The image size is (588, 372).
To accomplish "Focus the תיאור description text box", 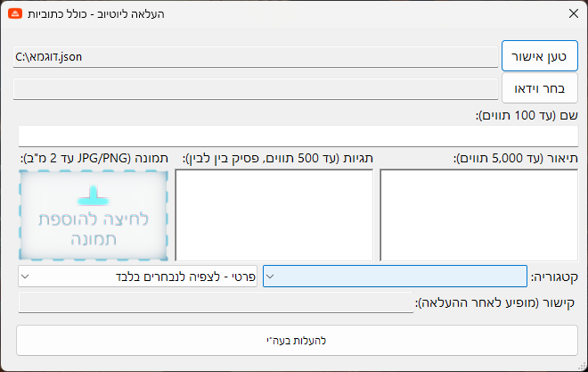I will point(479,214).
